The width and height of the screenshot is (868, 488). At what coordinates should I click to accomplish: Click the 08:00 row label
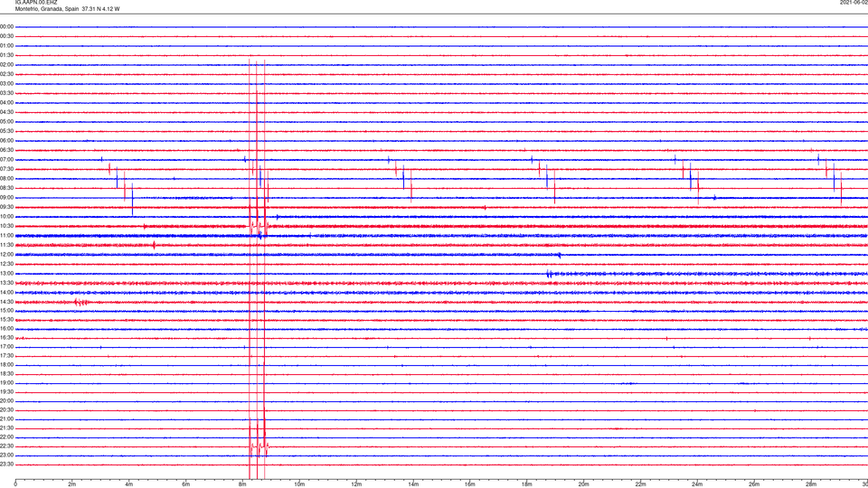[x=6, y=179]
